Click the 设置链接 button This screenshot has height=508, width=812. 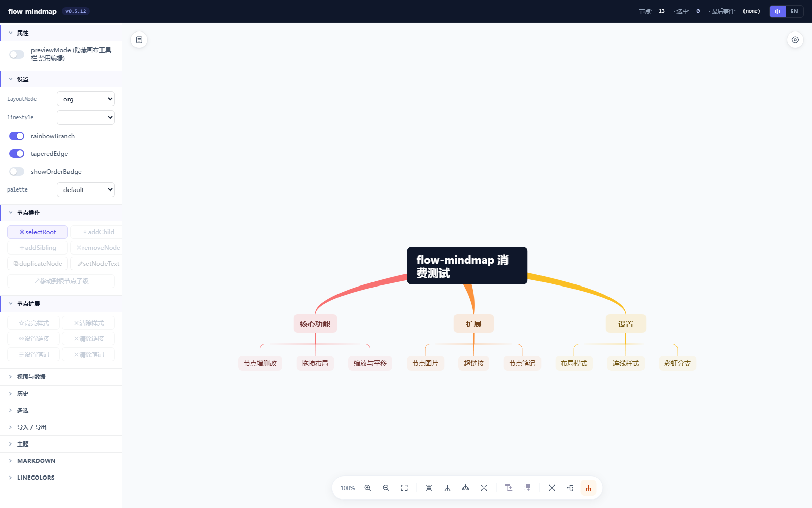pyautogui.click(x=33, y=339)
